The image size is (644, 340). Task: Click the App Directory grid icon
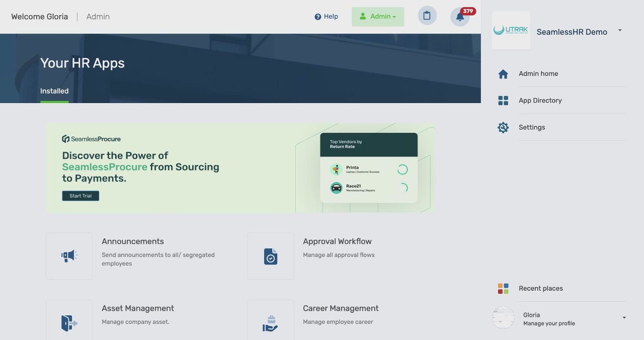[x=503, y=101]
